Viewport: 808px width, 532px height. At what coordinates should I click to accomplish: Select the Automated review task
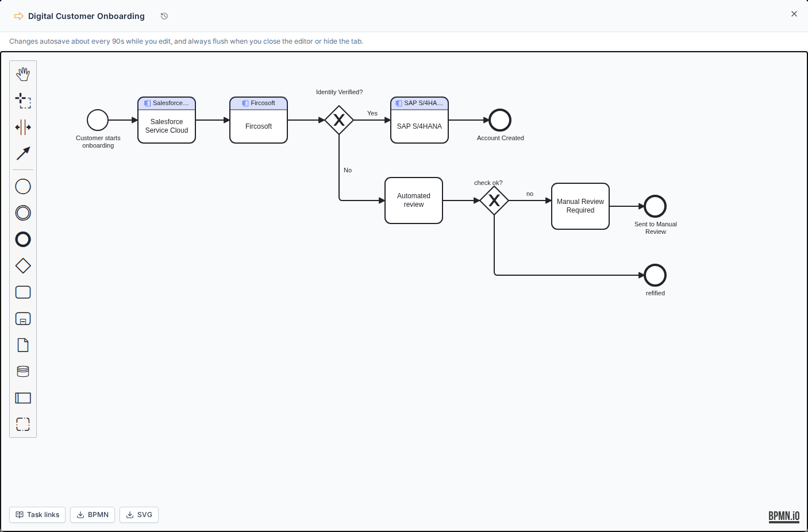coord(414,201)
